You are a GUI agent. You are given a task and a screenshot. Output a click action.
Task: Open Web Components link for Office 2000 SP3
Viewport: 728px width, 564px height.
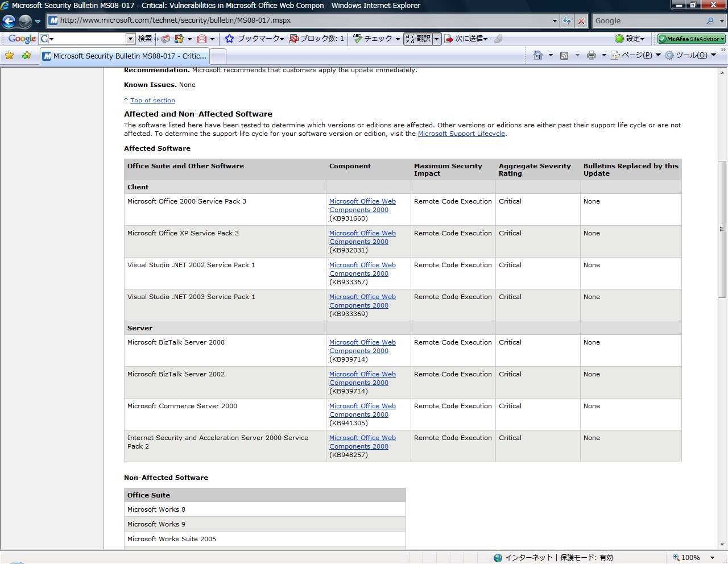[362, 206]
